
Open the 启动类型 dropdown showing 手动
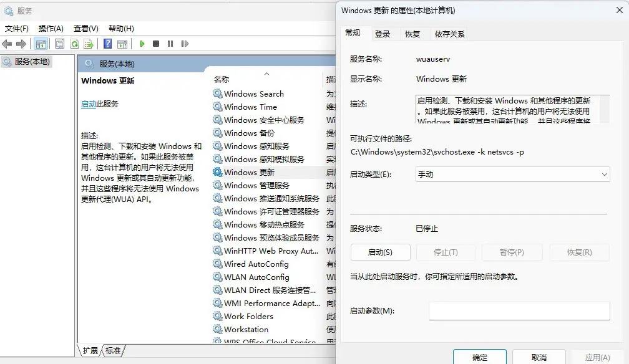click(x=513, y=175)
